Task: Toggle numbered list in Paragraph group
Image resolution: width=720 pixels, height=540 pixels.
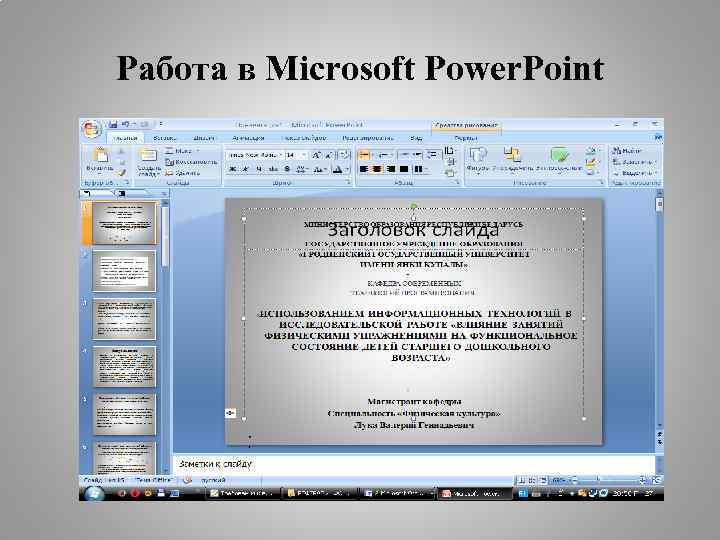Action: (384, 155)
